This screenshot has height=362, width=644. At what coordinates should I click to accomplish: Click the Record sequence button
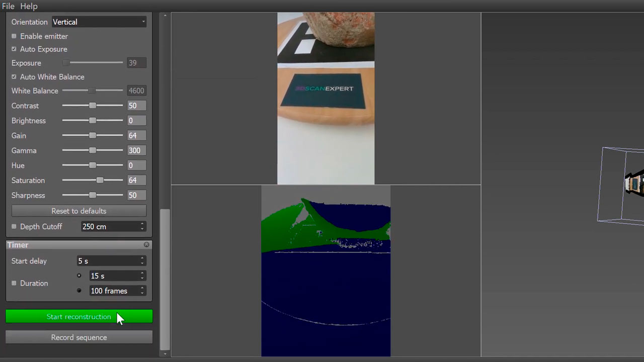tap(79, 337)
